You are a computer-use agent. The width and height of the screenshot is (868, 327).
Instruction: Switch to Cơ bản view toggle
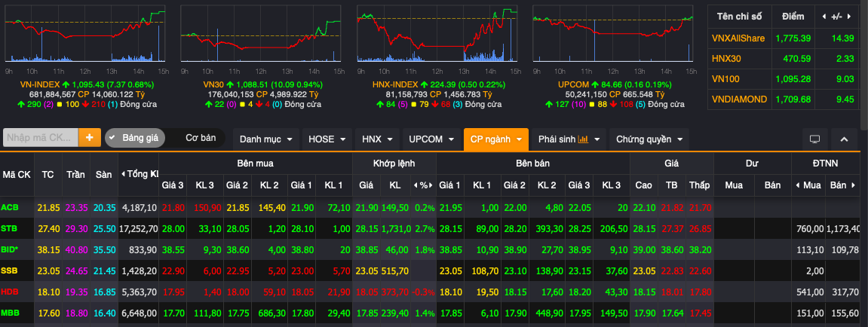(201, 138)
